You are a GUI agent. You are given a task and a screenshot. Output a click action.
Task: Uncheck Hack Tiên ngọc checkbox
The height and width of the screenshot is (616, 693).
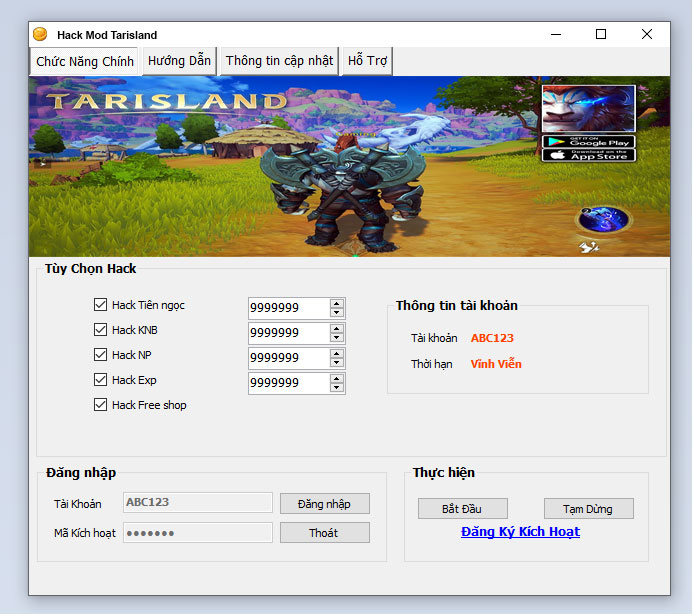coord(100,304)
